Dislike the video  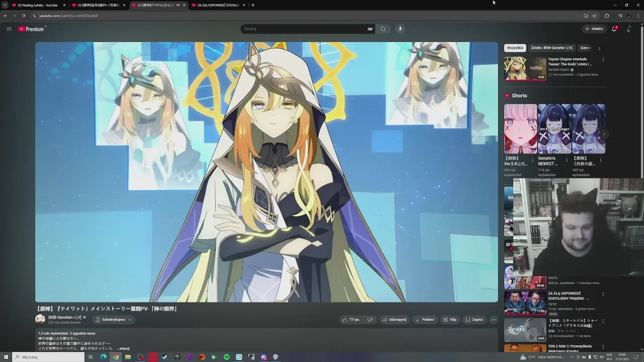[370, 319]
